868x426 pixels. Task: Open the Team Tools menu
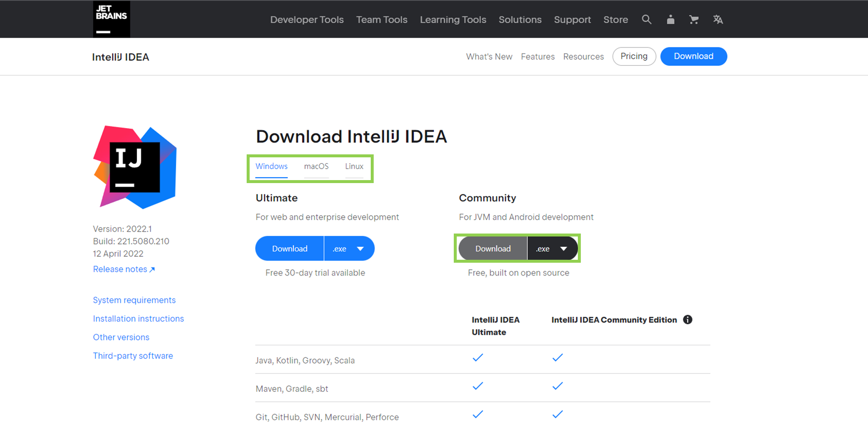tap(382, 20)
